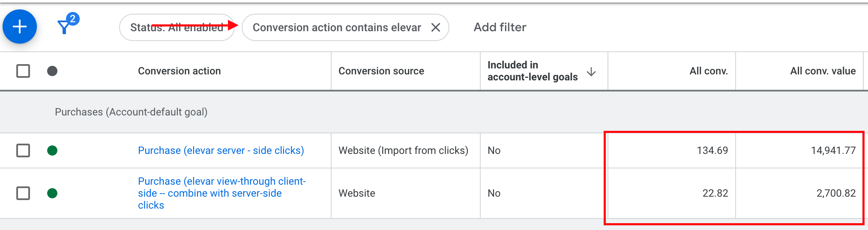Screen dimensions: 868x230
Task: Remove the elevar conversion action filter
Action: coord(435,27)
